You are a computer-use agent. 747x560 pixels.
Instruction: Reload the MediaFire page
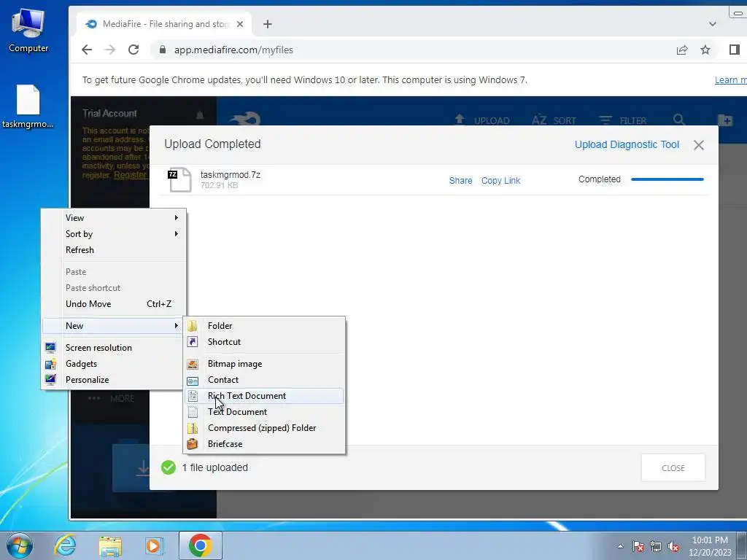pos(133,50)
